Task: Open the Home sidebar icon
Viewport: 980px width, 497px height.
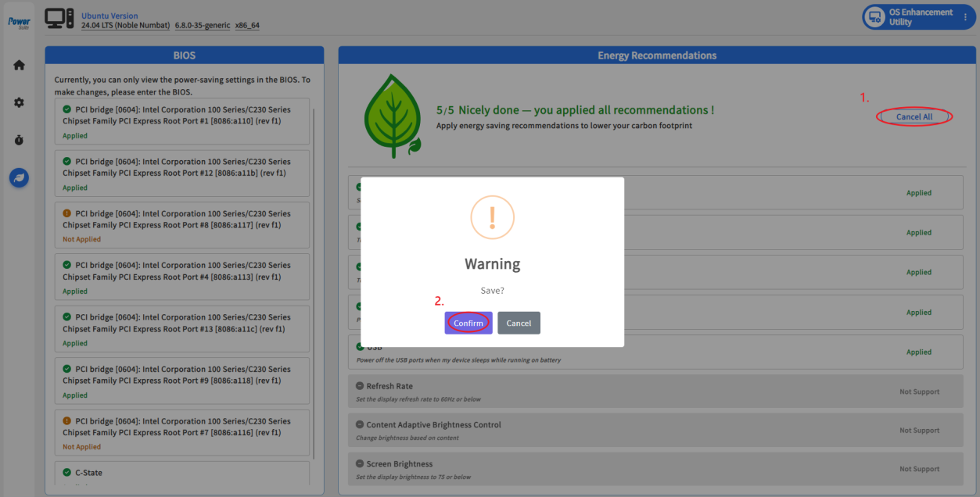Action: 19,66
